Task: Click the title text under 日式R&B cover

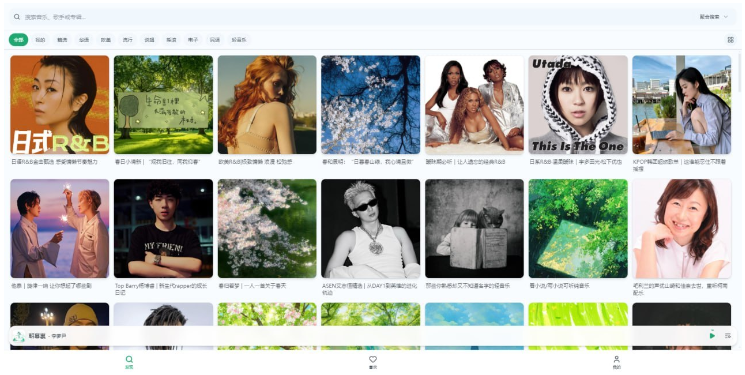Action: [54, 162]
